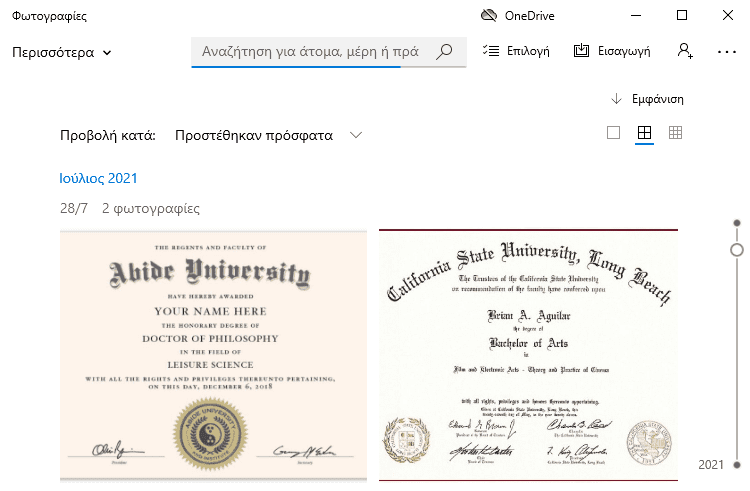This screenshot has width=750, height=491.
Task: Maximize the Φωτογραφίες window
Action: [x=682, y=15]
